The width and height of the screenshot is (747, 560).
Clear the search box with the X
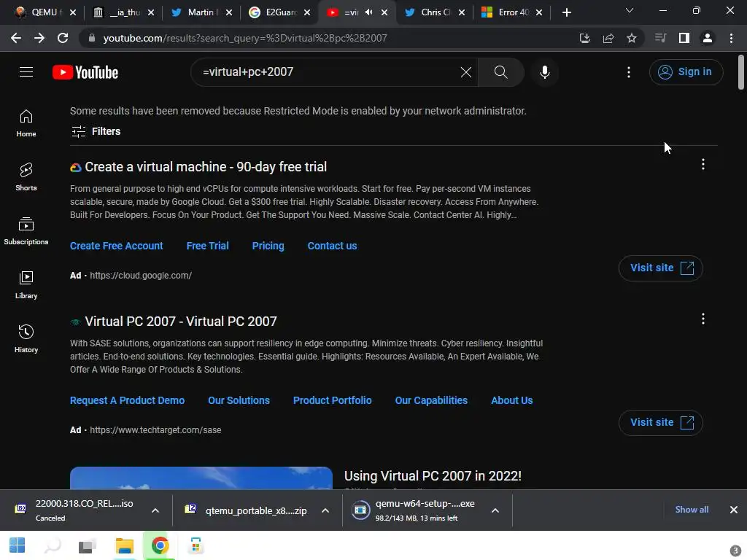(x=466, y=72)
